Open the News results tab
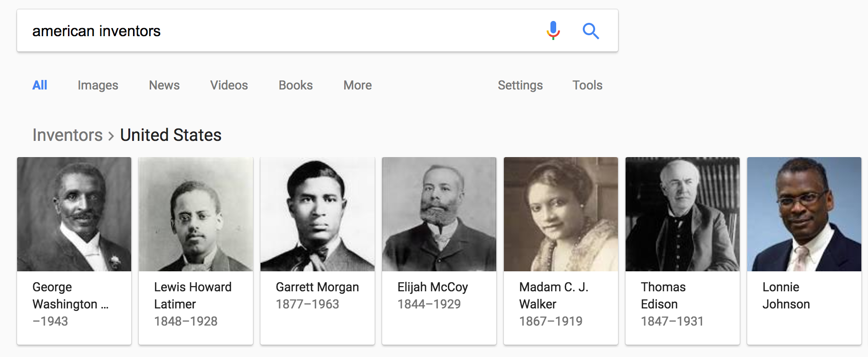The width and height of the screenshot is (868, 357). pyautogui.click(x=164, y=85)
